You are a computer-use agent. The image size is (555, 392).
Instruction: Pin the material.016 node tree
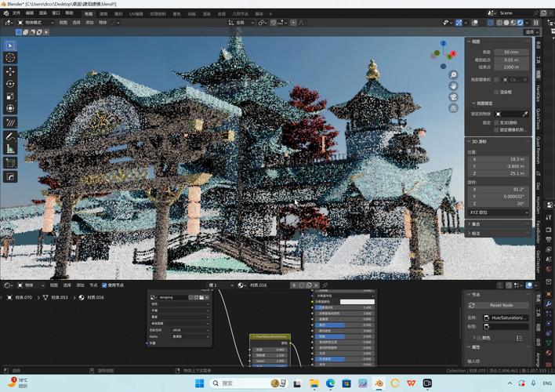[x=325, y=285]
